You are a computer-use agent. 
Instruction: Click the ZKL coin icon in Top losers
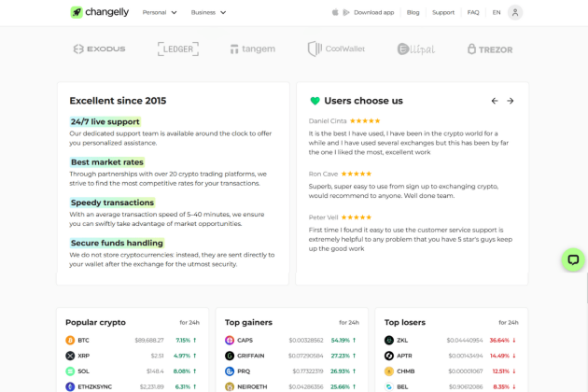[x=389, y=340]
